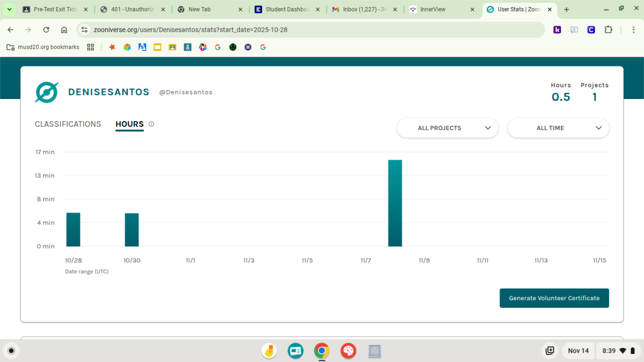Viewport: 644px width, 362px height.
Task: Click the 10/28 bar in hours chart
Action: (x=73, y=230)
